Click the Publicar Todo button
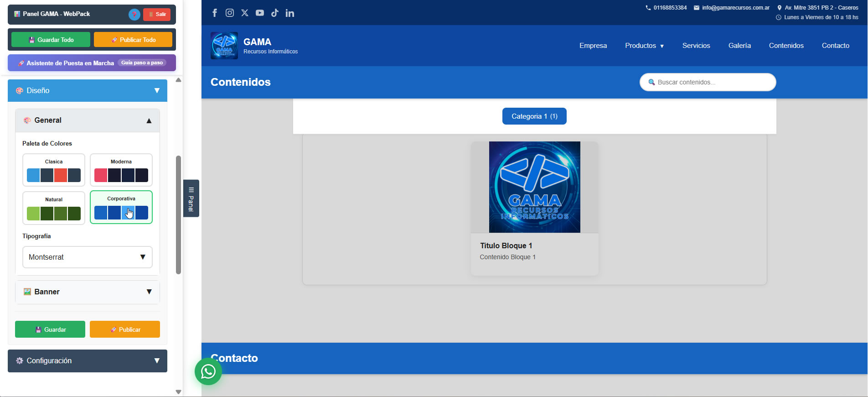 pos(133,40)
